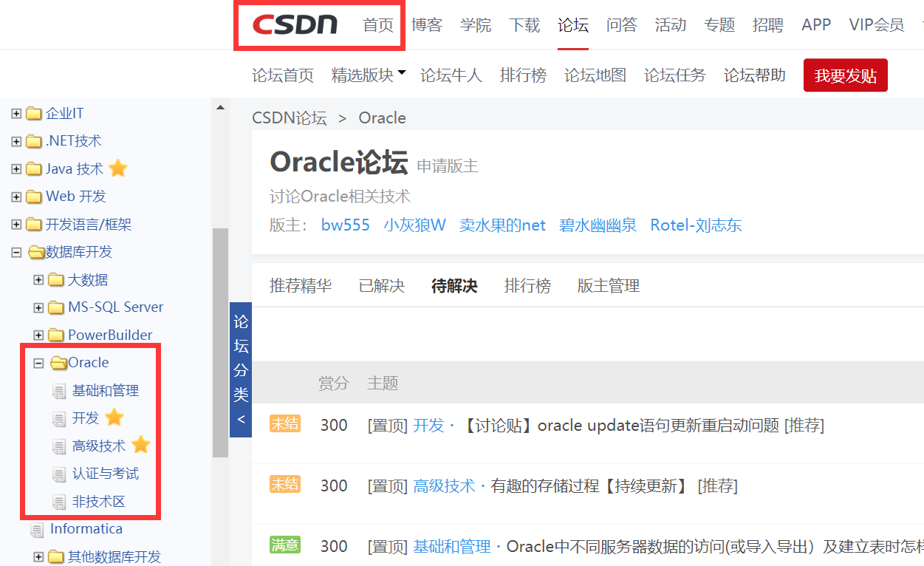This screenshot has width=924, height=566.
Task: Select the 待解决 tab
Action: [454, 286]
